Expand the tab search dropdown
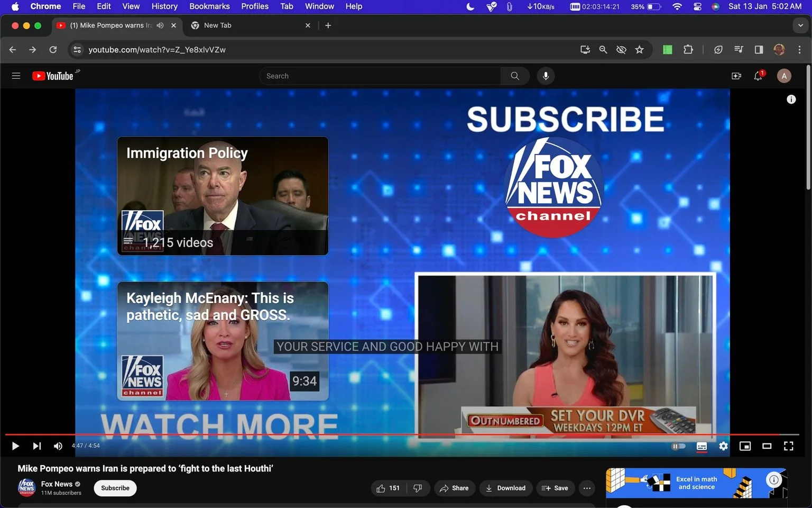Viewport: 812px width, 508px height. tap(800, 25)
